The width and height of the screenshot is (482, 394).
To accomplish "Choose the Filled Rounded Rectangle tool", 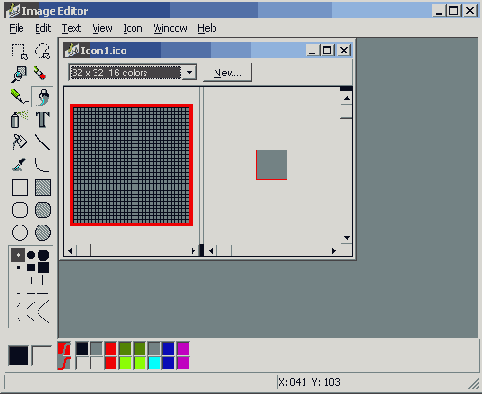I will pos(43,210).
